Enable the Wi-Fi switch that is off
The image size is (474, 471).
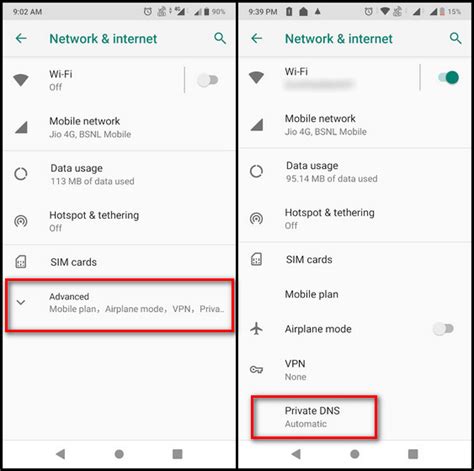pos(208,80)
